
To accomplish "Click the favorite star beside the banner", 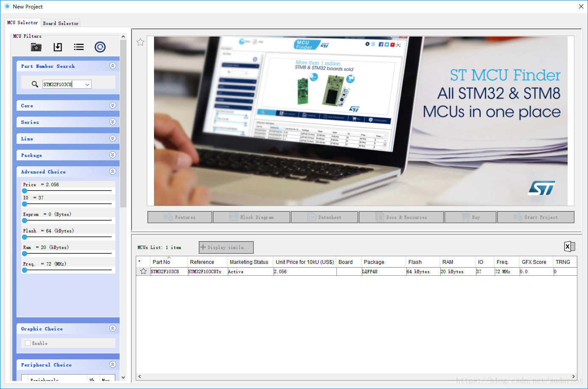I will pos(140,42).
